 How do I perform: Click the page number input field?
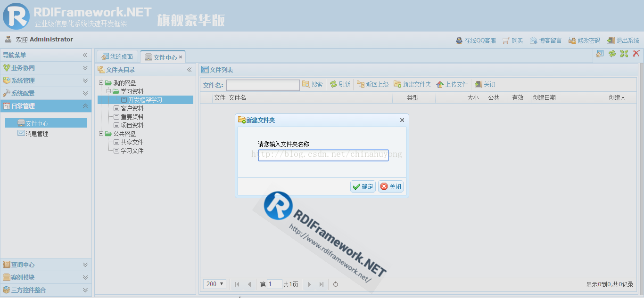[274, 284]
